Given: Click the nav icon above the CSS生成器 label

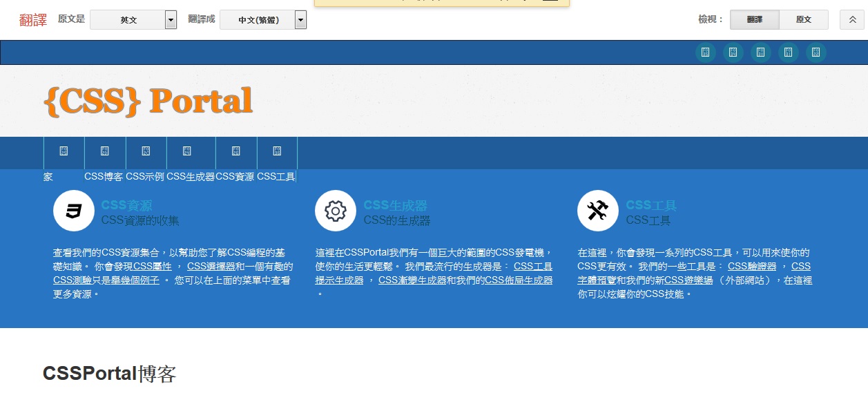Looking at the screenshot, I should (187, 151).
